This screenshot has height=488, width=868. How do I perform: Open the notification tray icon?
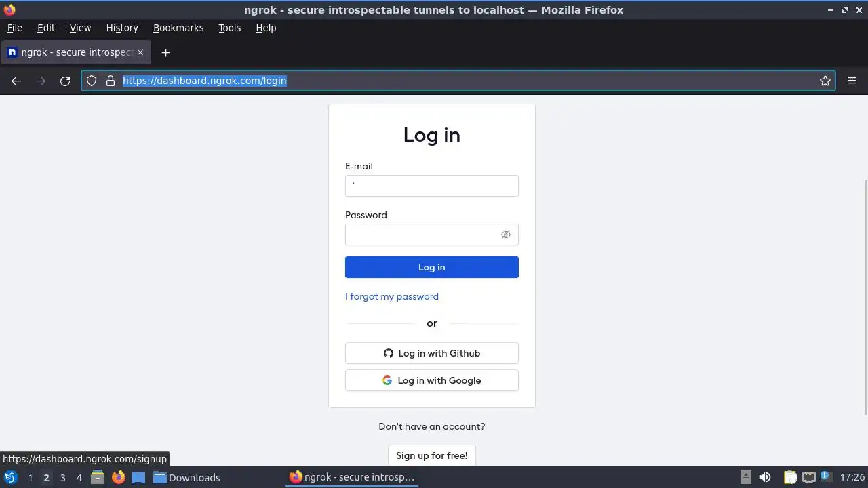point(825,476)
